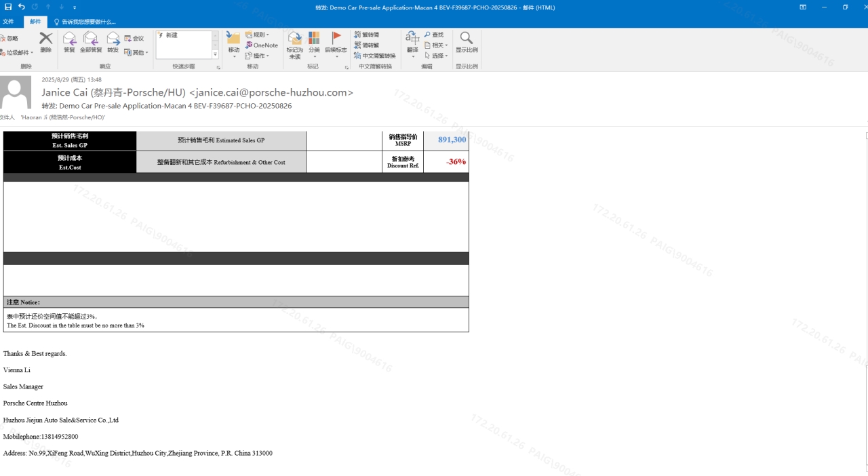Click the Meeting (会议) reply button
868x476 pixels.
tap(134, 39)
